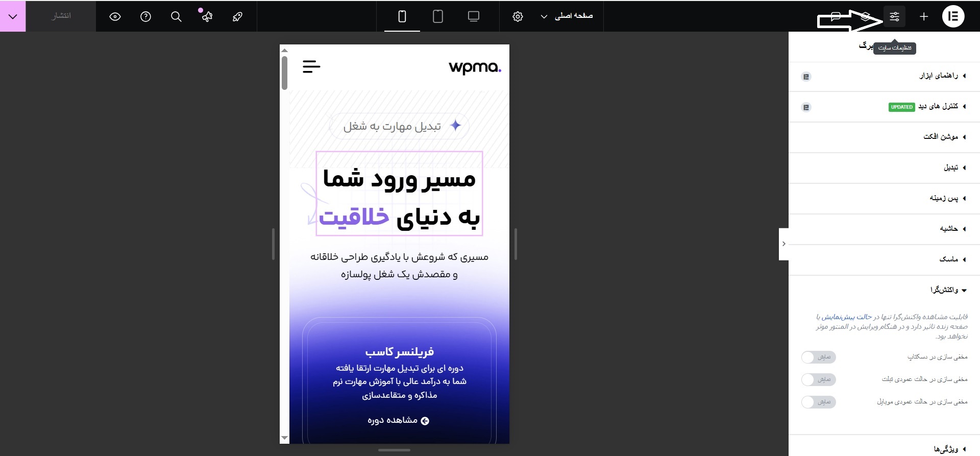Open the finder search icon
Viewport: 980px width, 456px height.
click(x=176, y=16)
